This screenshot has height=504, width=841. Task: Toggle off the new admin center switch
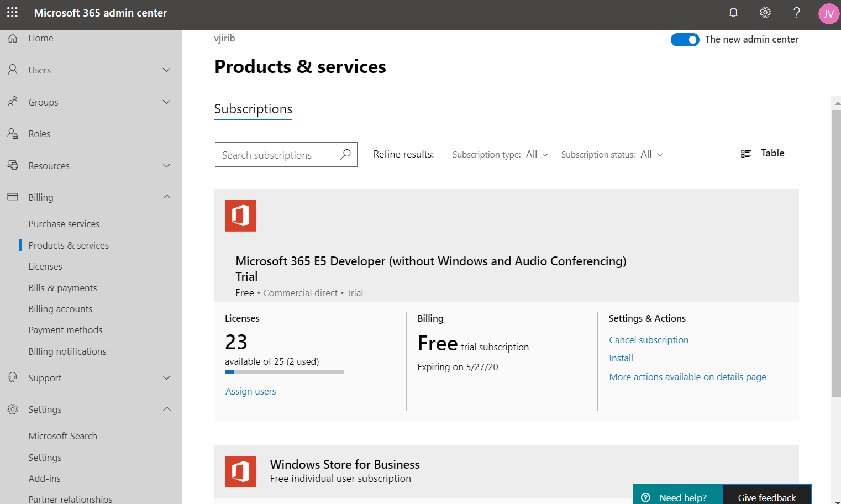pos(685,39)
